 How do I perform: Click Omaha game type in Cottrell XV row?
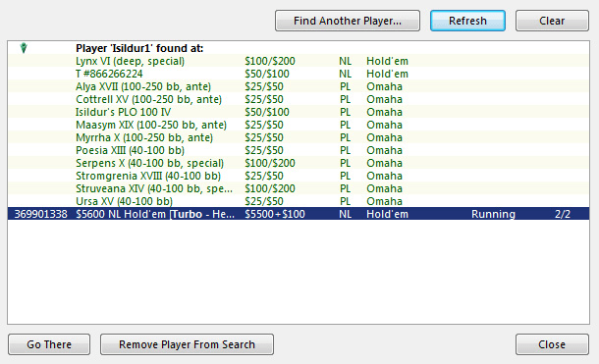384,99
